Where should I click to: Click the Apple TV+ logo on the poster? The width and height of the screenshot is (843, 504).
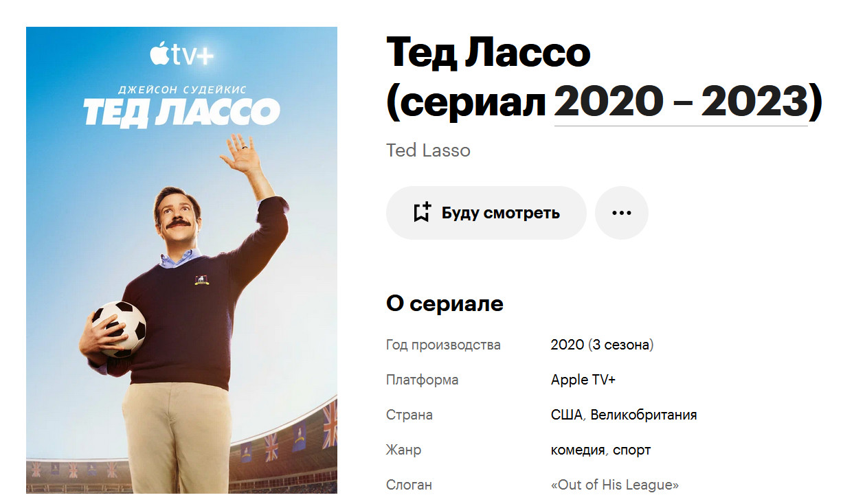point(181,54)
